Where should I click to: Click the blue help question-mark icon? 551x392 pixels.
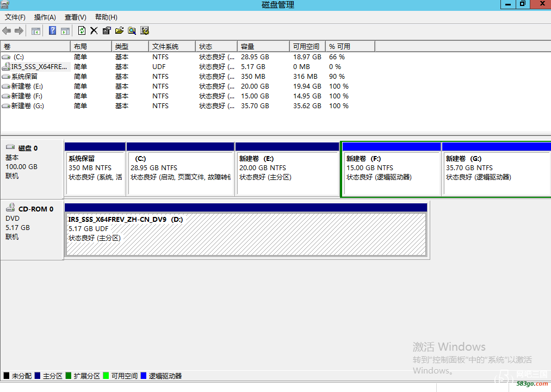53,30
